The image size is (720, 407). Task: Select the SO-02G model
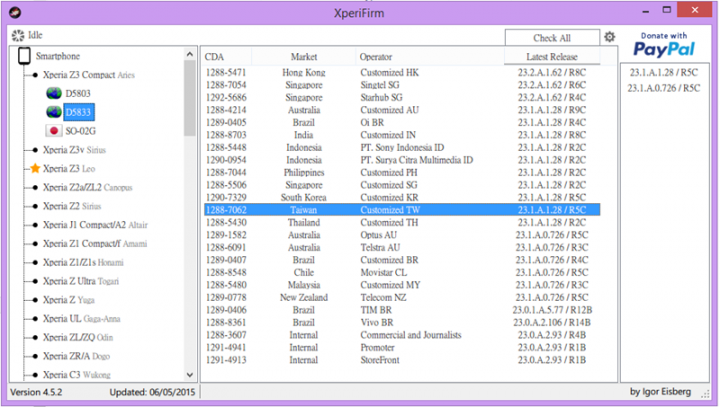tap(81, 131)
